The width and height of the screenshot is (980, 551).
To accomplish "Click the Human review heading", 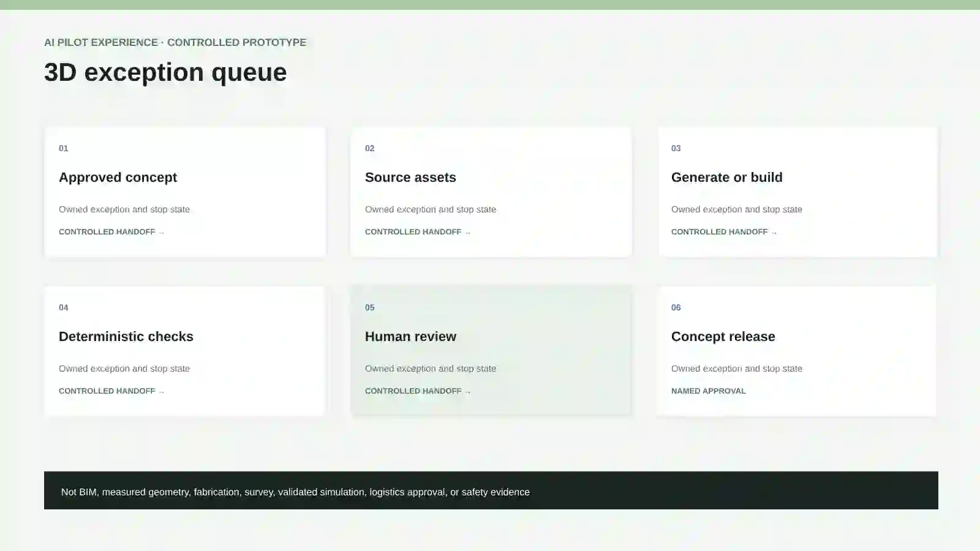I will click(410, 337).
